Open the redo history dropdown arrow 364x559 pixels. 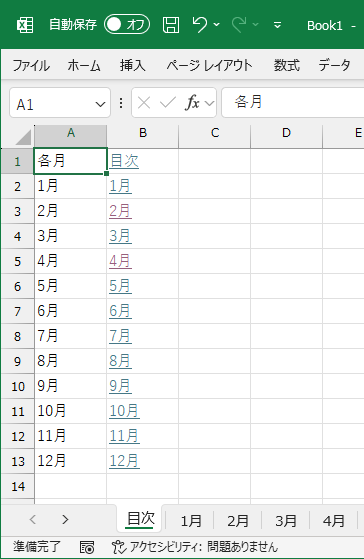[x=255, y=25]
